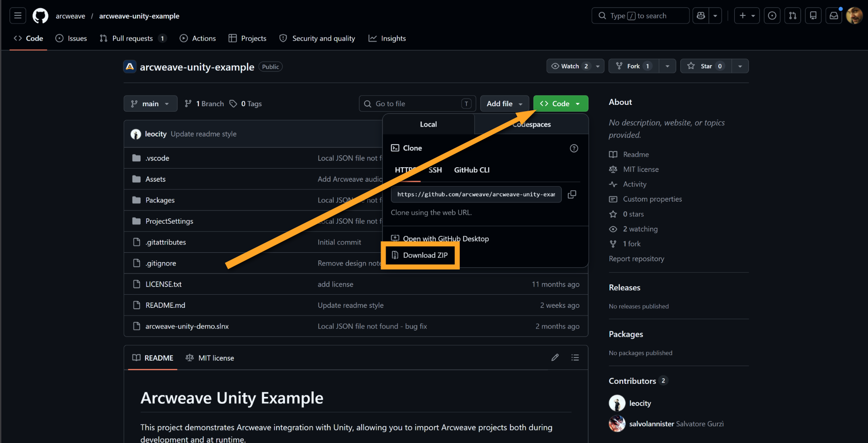This screenshot has width=868, height=443.
Task: View the 1 Branch list
Action: pyautogui.click(x=204, y=104)
